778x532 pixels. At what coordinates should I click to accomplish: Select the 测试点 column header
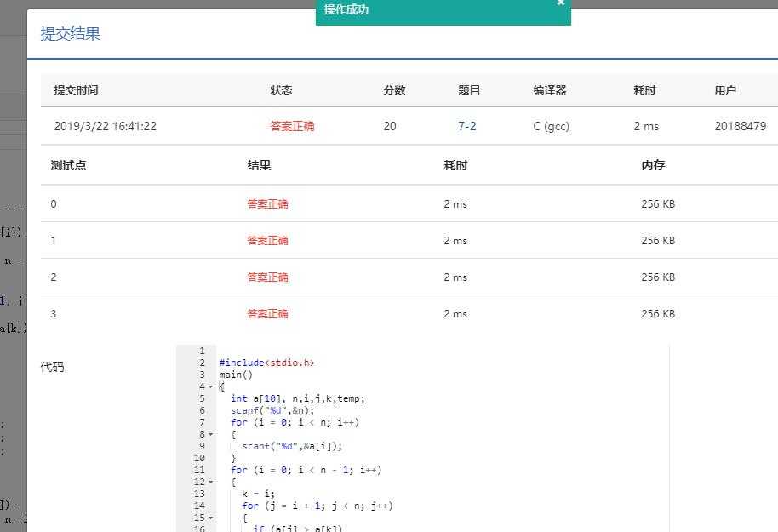pos(68,165)
